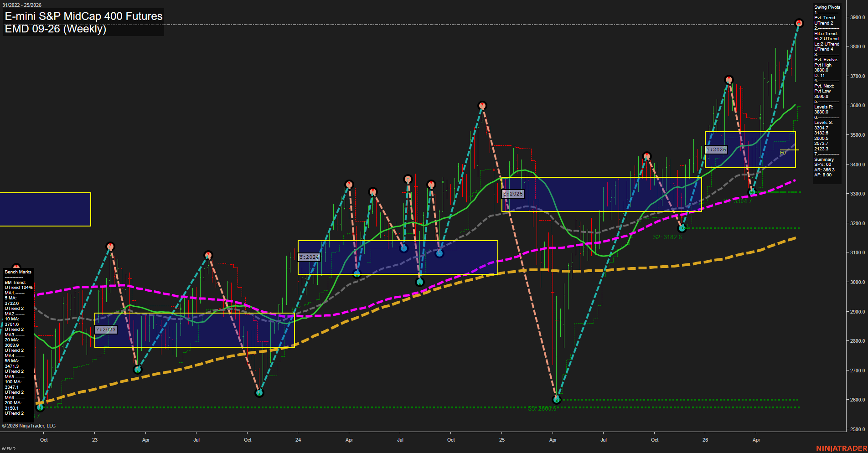This screenshot has width=868, height=453.
Task: Click the swing high pivot near 3690 in early 2026
Action: tap(728, 80)
